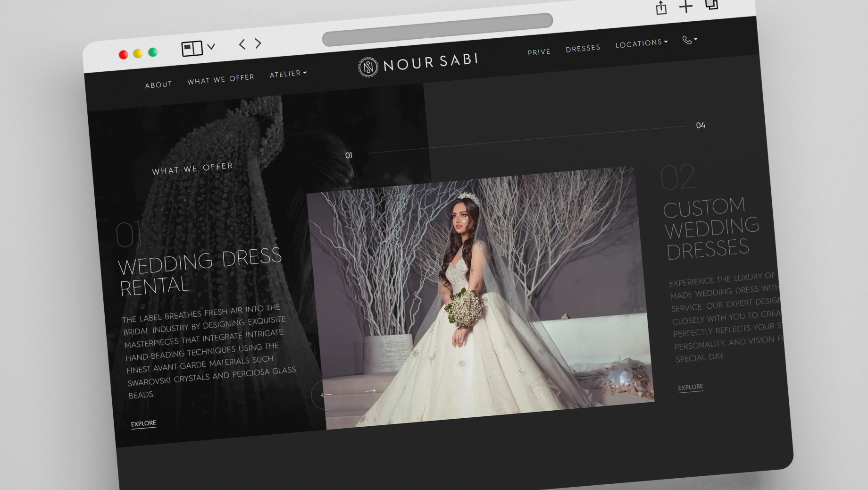This screenshot has height=490, width=868.
Task: Advance carousel with right arrow button
Action: pos(370,390)
